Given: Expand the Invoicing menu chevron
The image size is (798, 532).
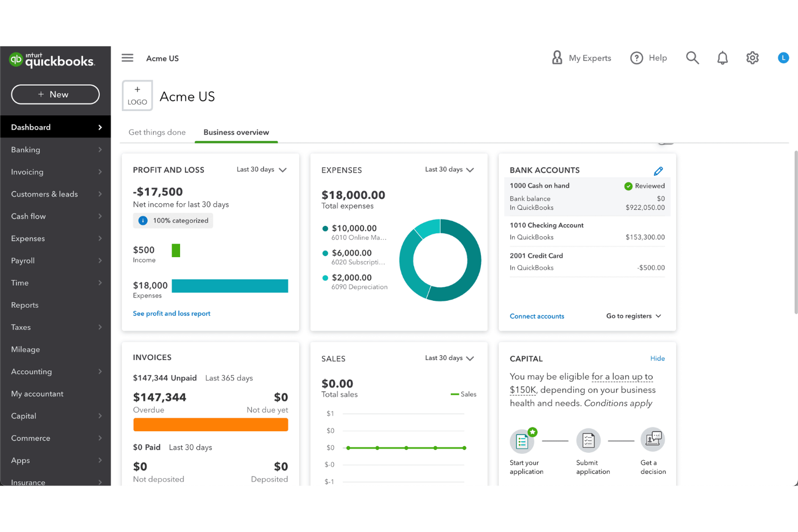Looking at the screenshot, I should tap(100, 172).
